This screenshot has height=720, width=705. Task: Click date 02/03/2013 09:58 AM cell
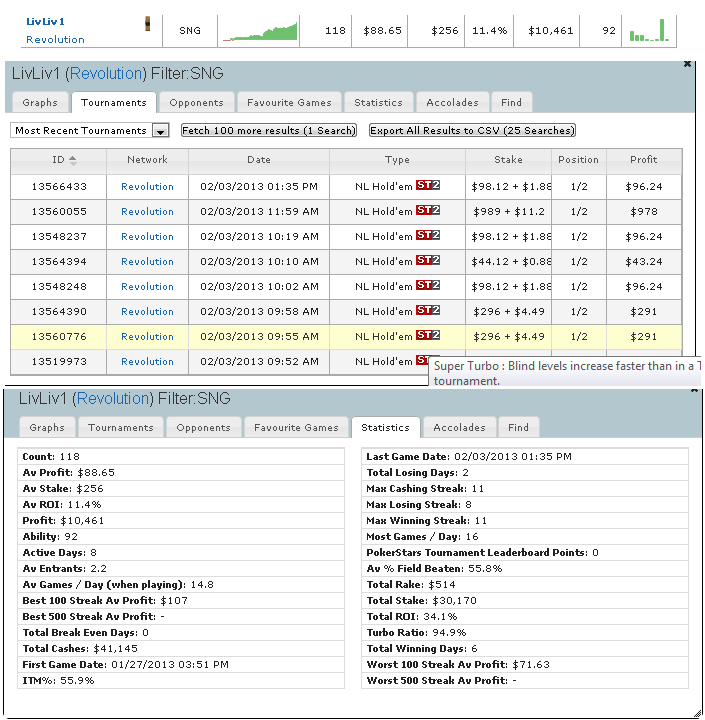pos(259,312)
